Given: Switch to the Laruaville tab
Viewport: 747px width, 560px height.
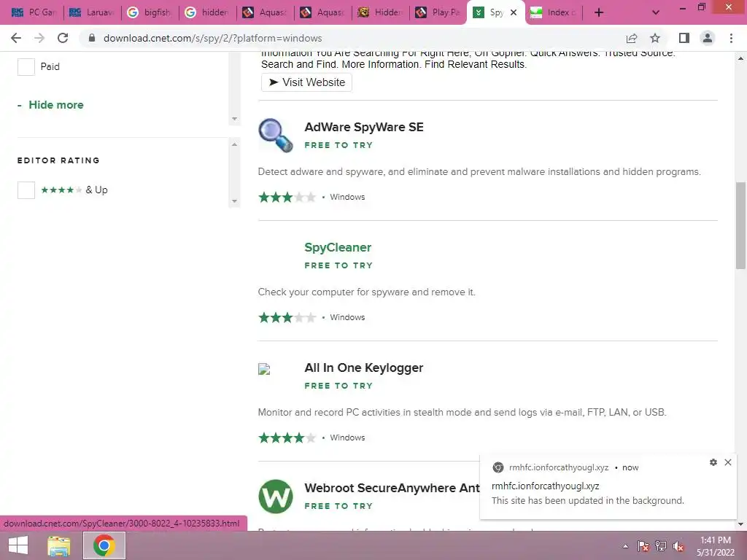Looking at the screenshot, I should (x=92, y=12).
